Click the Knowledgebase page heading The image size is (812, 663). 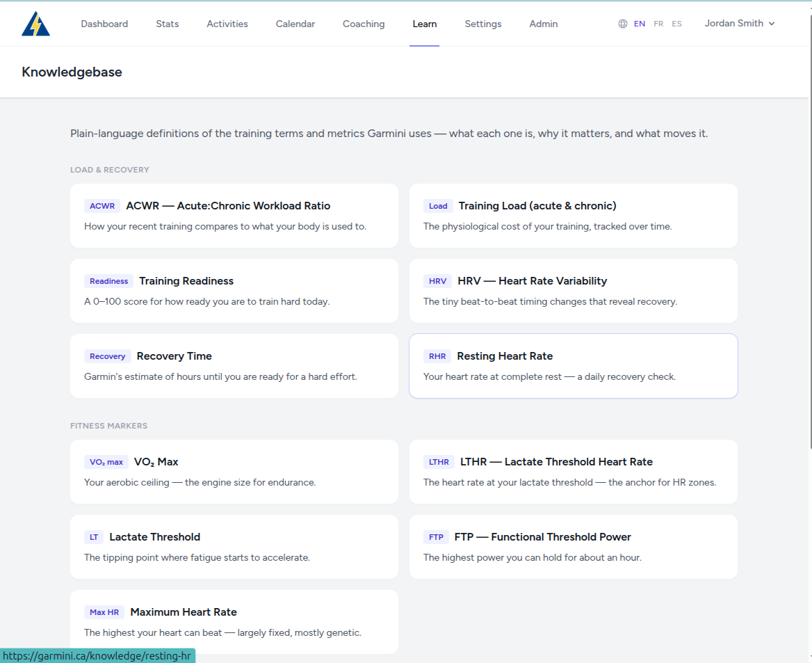point(72,72)
